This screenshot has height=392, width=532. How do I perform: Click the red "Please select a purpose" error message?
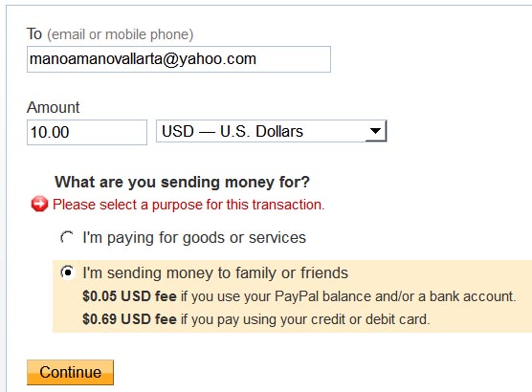(188, 205)
